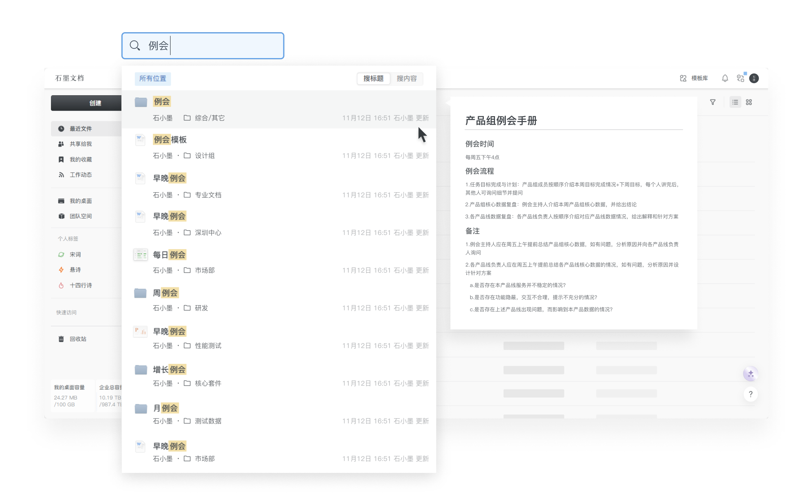Open the 周例会 folder icon
This screenshot has height=504, width=812.
point(141,293)
